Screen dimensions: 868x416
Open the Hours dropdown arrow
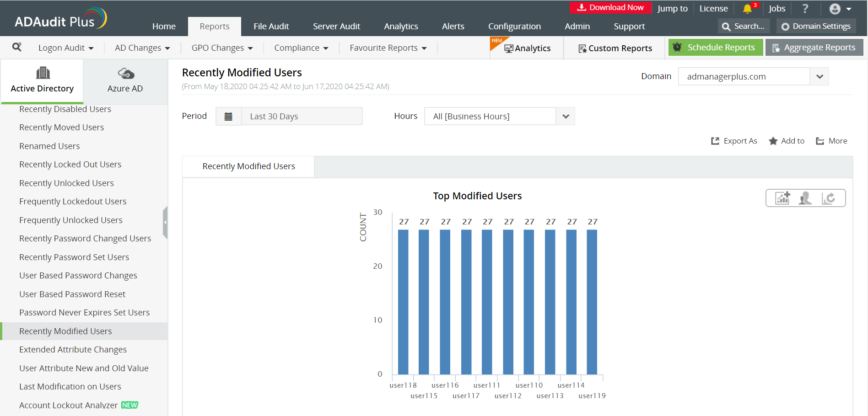click(566, 116)
